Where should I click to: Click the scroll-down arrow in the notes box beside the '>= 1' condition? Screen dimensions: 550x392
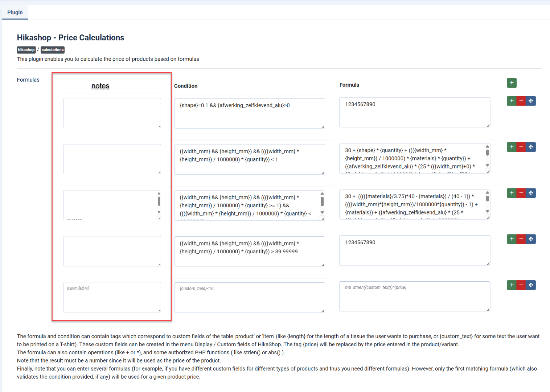159,212
